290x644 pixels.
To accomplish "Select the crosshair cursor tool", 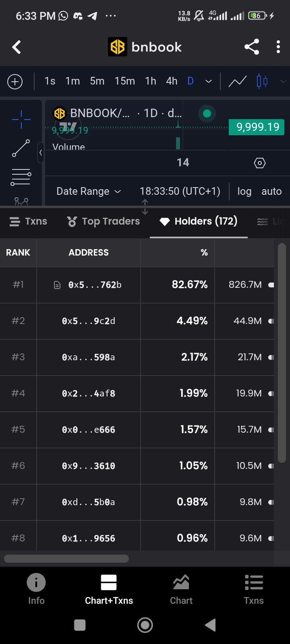I will pos(21,120).
